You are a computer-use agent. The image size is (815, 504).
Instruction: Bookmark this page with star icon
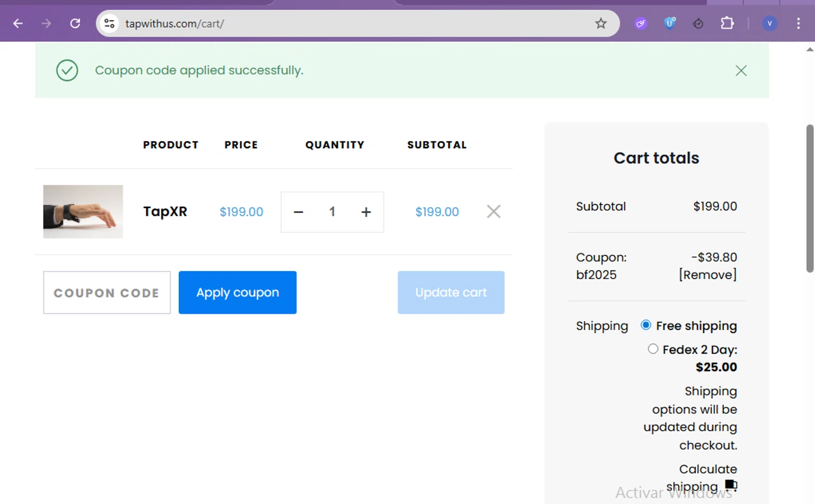click(x=600, y=23)
